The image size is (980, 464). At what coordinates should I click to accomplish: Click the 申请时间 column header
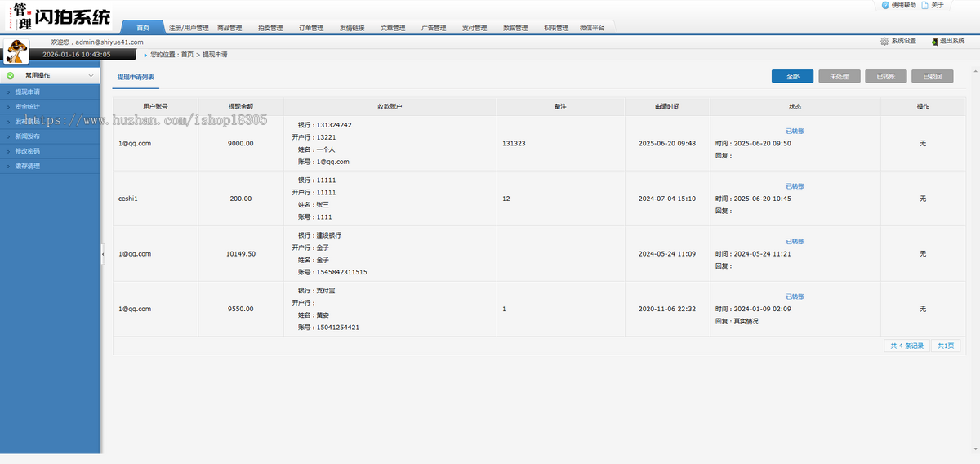tap(667, 107)
